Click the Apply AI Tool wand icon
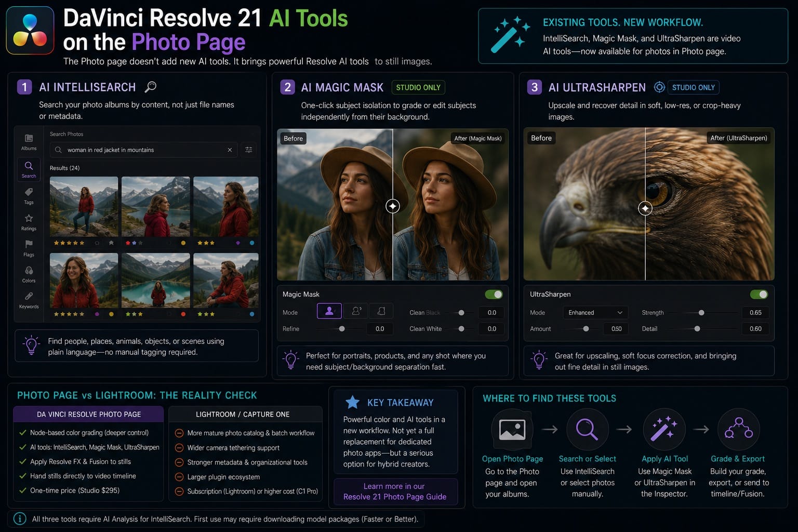 click(664, 430)
